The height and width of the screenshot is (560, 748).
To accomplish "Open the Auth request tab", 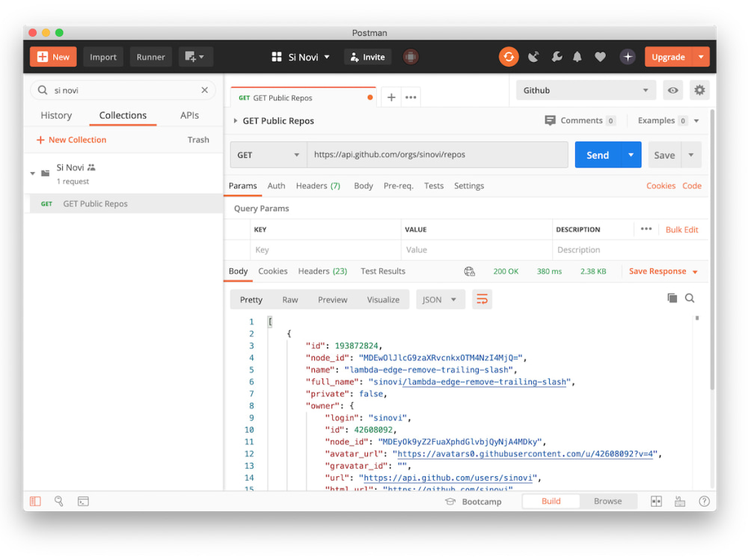I will [276, 186].
